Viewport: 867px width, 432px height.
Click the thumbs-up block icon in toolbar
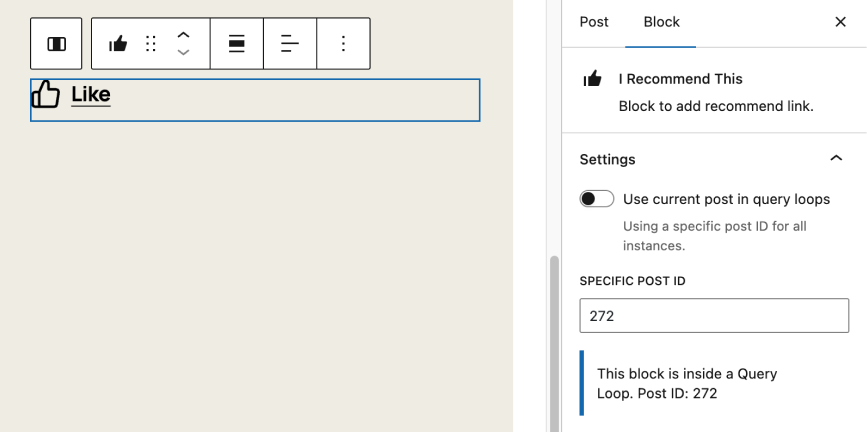118,44
